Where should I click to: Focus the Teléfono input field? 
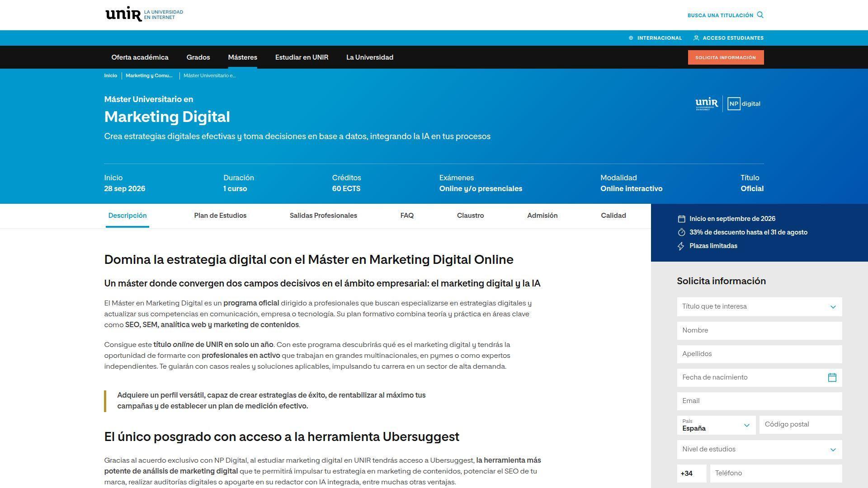776,473
